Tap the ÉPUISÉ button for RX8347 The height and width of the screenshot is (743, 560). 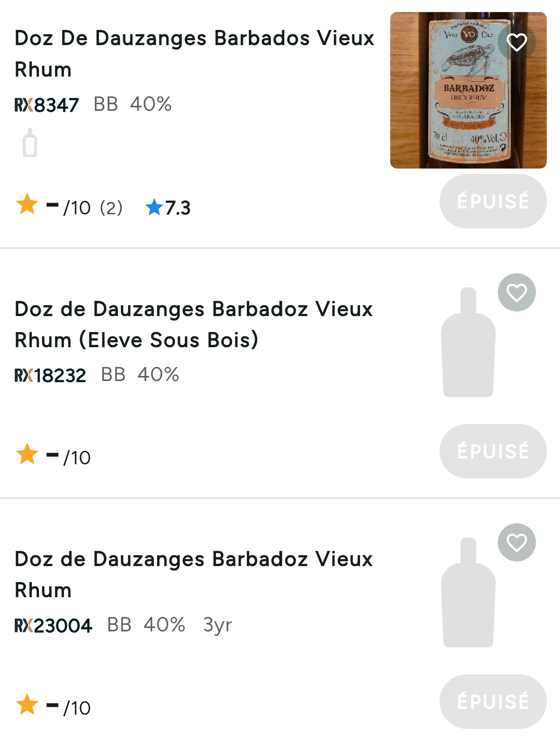(493, 201)
